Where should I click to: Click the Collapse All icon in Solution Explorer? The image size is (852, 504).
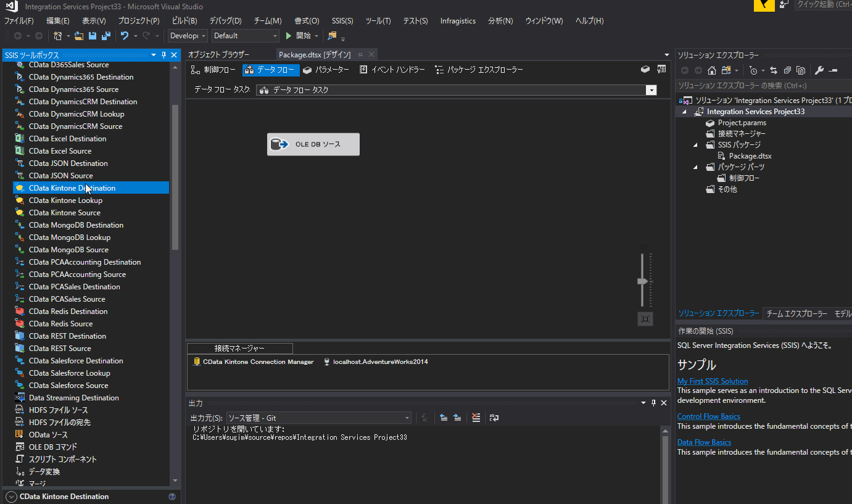coord(787,70)
